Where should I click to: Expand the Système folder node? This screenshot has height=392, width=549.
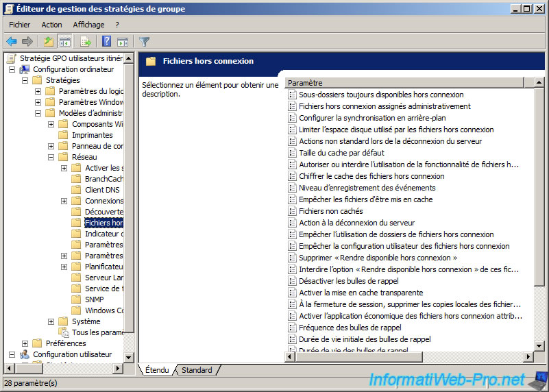point(51,321)
